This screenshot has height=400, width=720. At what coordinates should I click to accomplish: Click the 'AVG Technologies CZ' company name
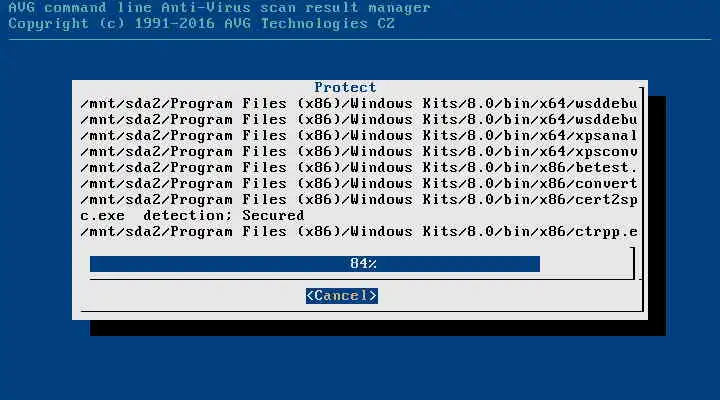(309, 24)
